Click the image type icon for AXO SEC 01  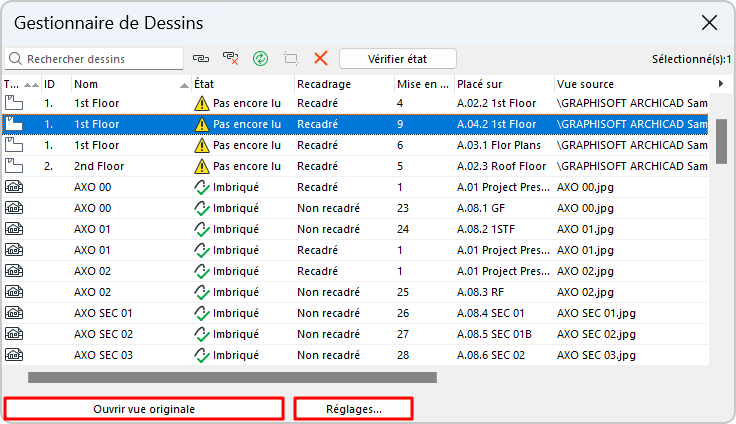[14, 313]
